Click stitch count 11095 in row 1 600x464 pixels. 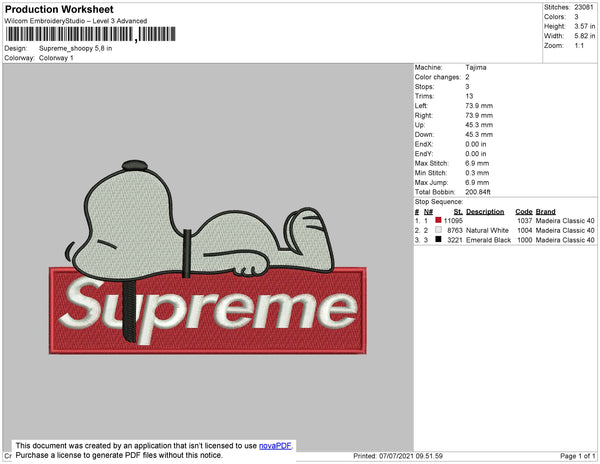pos(453,221)
